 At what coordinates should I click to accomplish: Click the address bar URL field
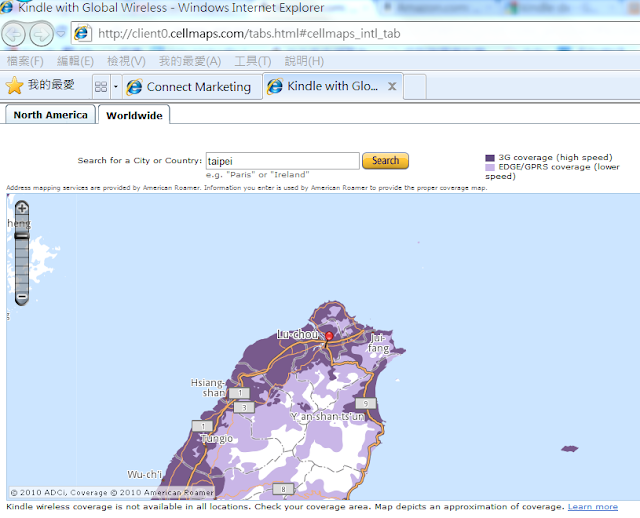(355, 33)
